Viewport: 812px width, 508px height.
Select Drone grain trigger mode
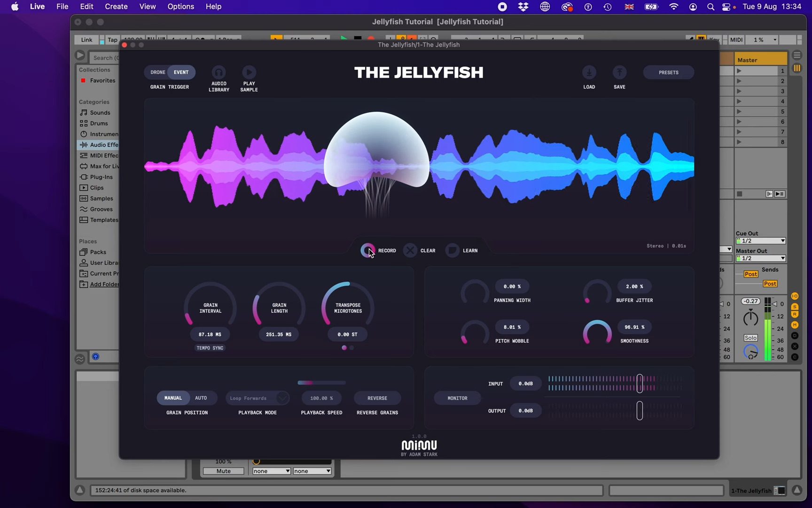click(157, 72)
